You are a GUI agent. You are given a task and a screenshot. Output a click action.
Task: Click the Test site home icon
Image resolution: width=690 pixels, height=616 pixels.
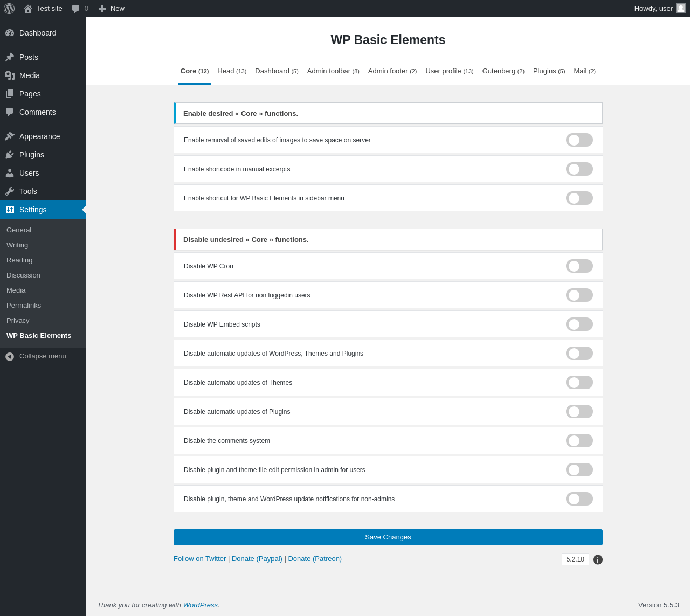(x=28, y=9)
